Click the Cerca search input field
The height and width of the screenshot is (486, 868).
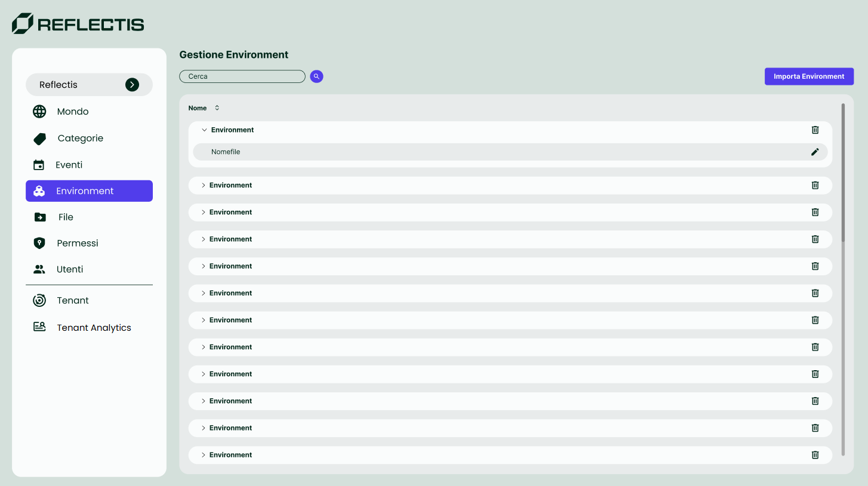pos(242,76)
